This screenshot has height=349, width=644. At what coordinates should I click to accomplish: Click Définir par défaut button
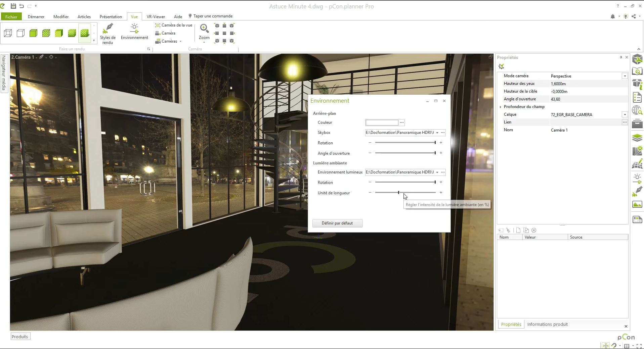click(x=337, y=223)
